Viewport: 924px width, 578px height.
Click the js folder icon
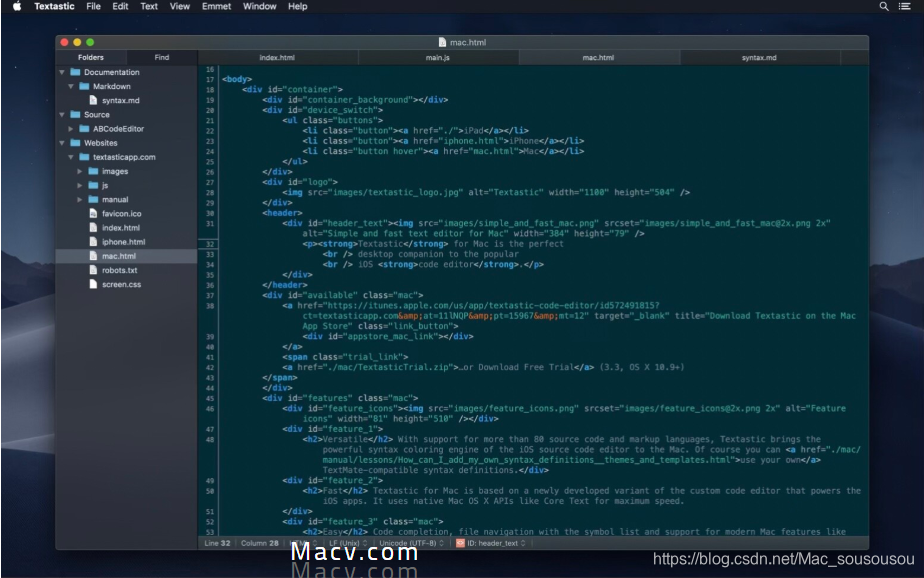click(93, 185)
